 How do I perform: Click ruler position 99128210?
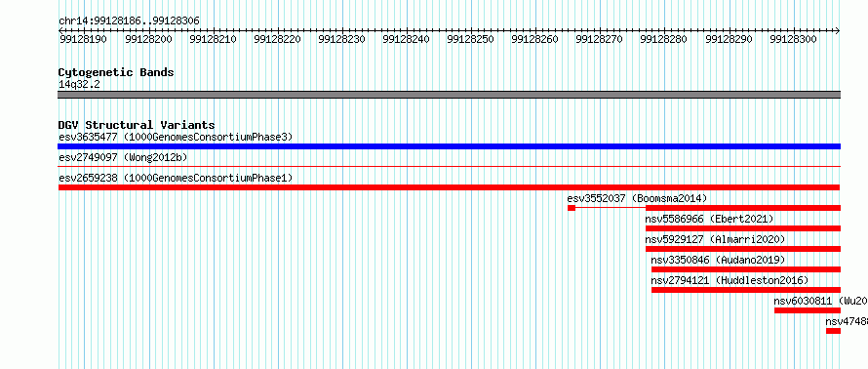213,39
